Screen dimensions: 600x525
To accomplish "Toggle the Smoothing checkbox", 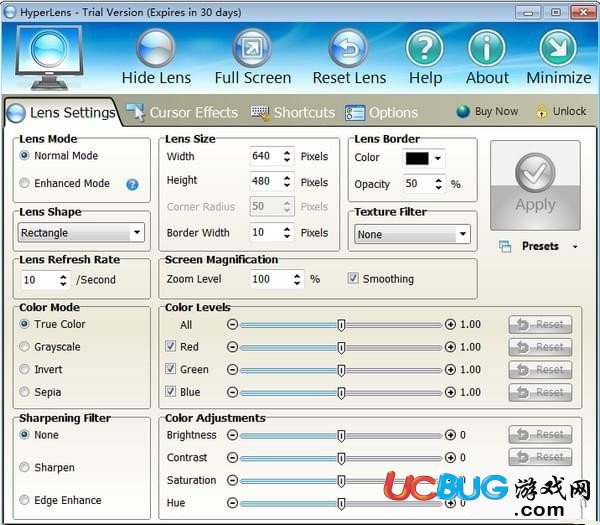I will tap(353, 278).
